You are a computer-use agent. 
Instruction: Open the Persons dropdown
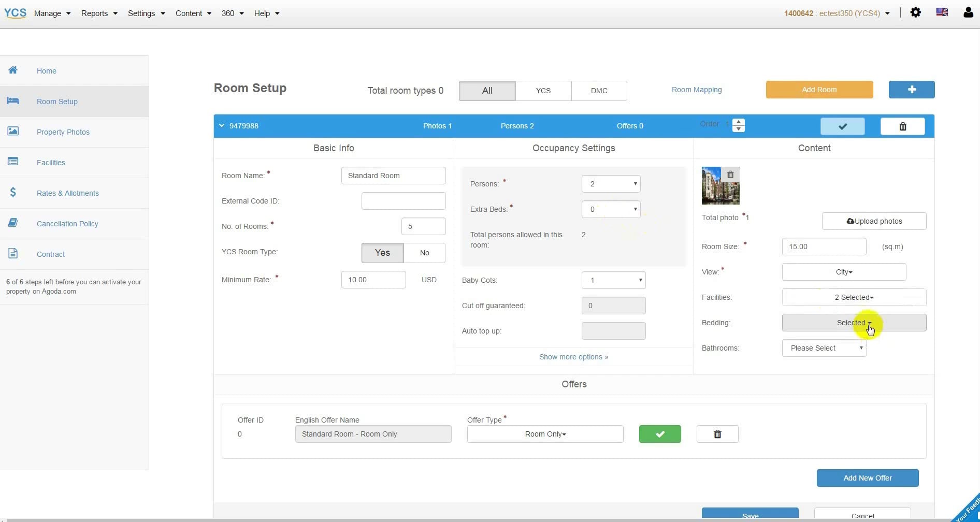click(x=611, y=184)
